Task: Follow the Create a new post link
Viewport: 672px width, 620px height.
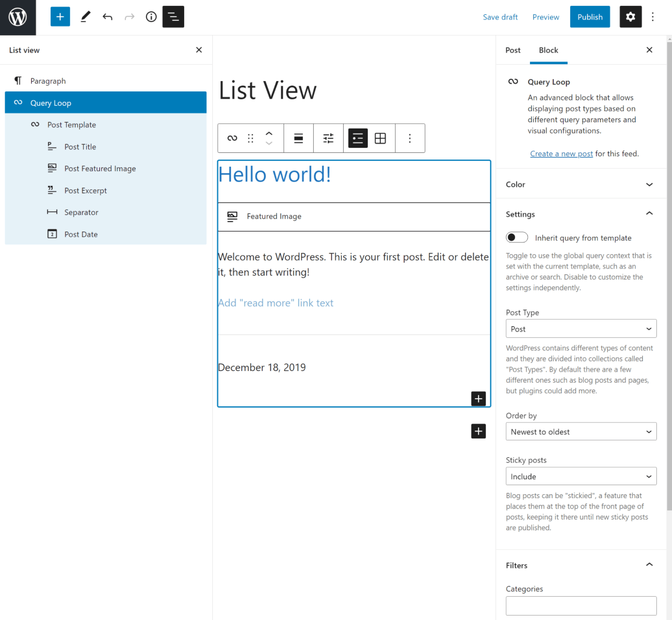Action: pyautogui.click(x=561, y=153)
